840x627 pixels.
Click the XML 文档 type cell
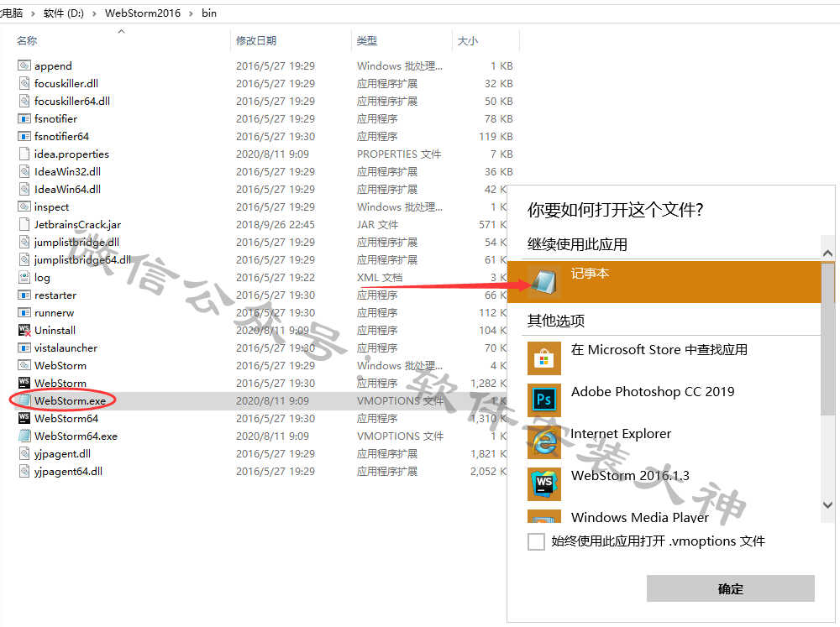pos(380,277)
